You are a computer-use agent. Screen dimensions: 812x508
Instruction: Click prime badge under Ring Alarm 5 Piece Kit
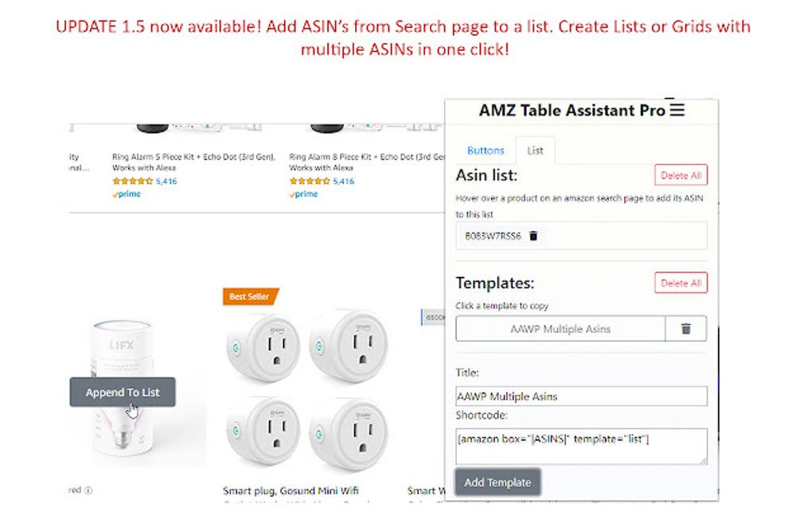(127, 194)
